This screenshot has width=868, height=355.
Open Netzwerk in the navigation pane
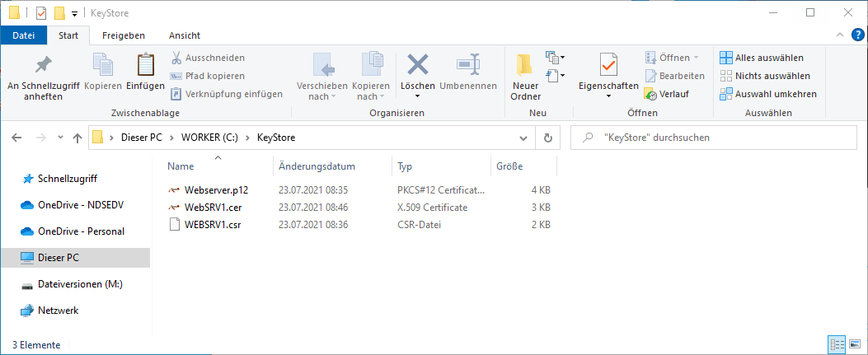tap(58, 311)
